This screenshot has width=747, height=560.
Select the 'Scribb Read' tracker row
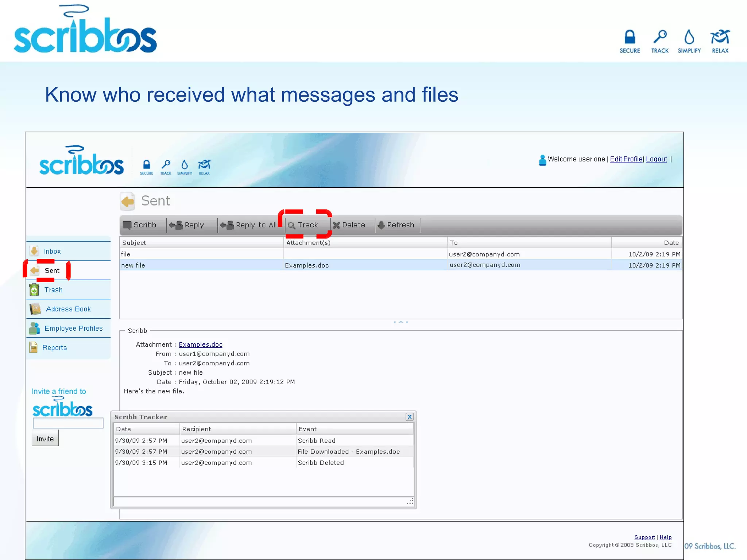(264, 441)
